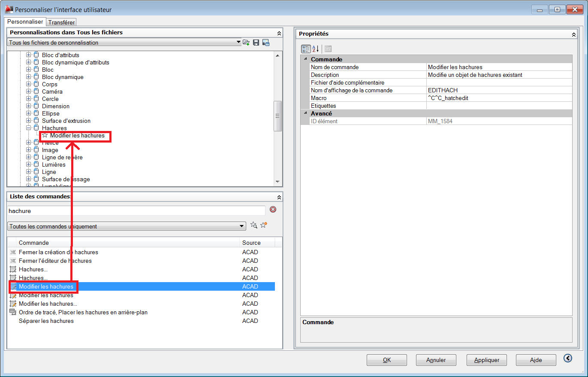Click the AutoCAD icon in title bar
588x377 pixels.
9,9
